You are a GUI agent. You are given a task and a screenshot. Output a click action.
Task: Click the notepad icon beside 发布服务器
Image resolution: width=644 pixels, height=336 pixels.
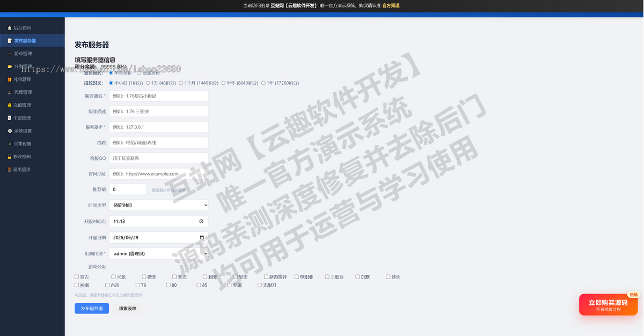pos(10,41)
